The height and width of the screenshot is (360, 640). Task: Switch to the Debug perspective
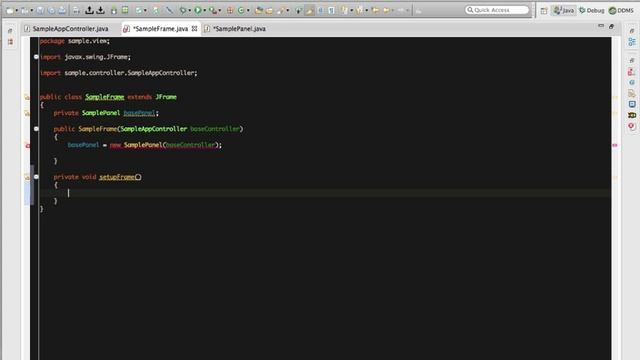click(591, 10)
